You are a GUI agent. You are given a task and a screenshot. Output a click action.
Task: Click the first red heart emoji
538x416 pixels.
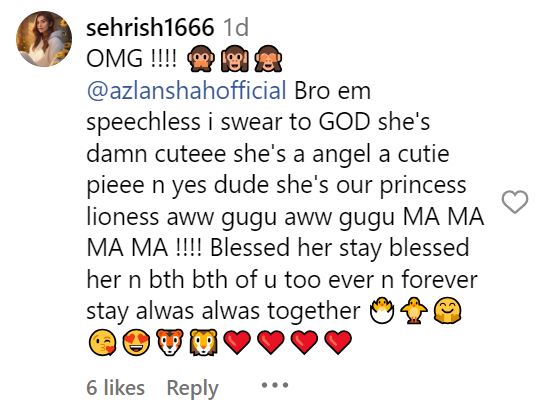point(237,342)
